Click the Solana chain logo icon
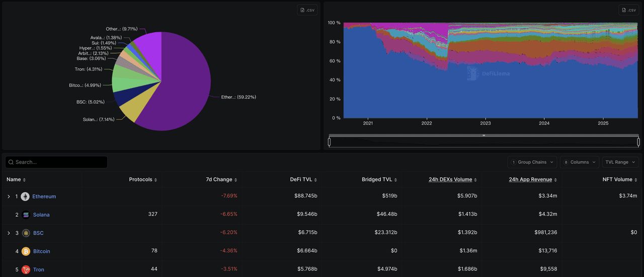Image resolution: width=644 pixels, height=277 pixels. (x=26, y=215)
